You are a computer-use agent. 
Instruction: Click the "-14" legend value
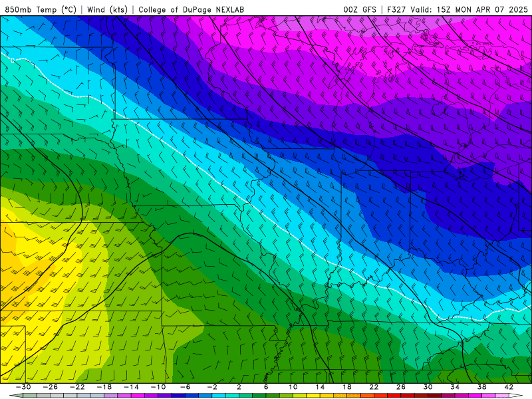pyautogui.click(x=131, y=387)
